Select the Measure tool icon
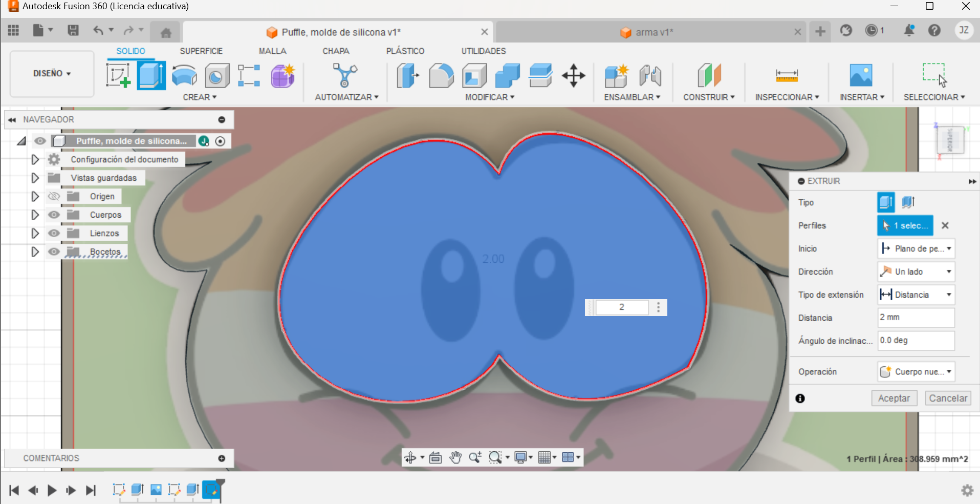 point(787,76)
